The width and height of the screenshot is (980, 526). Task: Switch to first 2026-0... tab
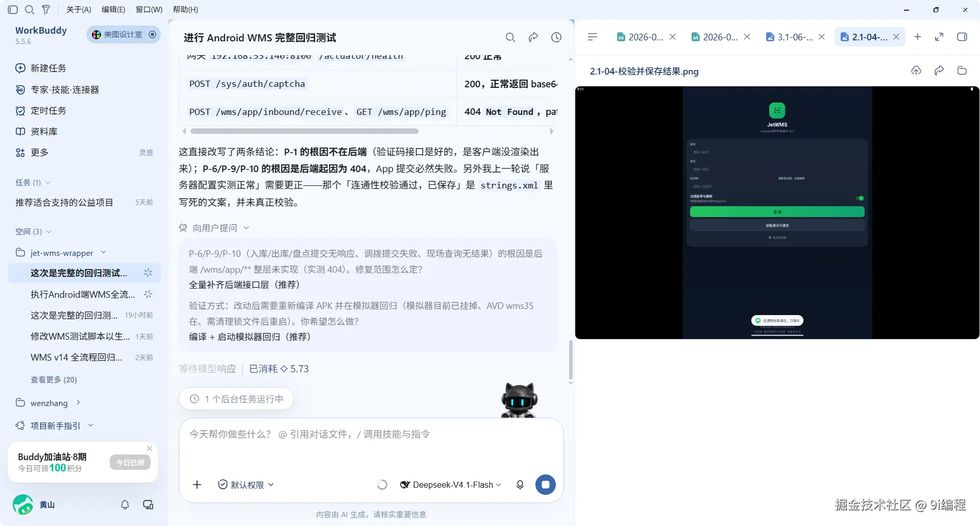pyautogui.click(x=640, y=37)
